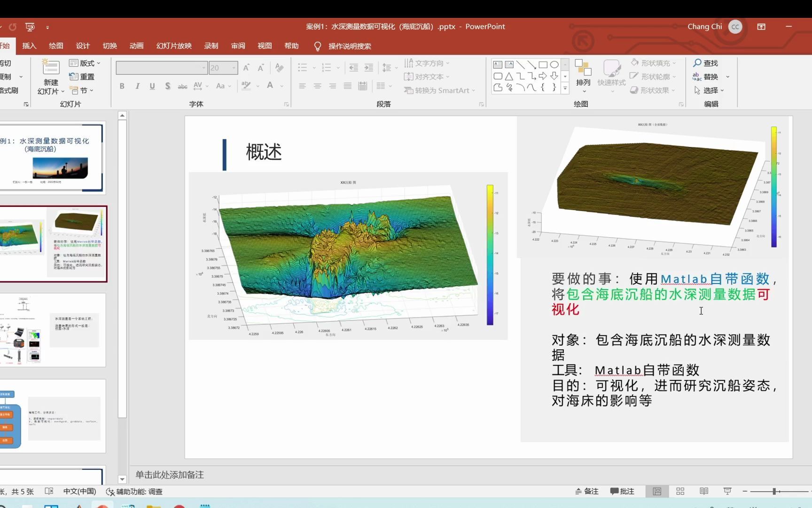Select the Oval shape in the drawing gallery

pyautogui.click(x=554, y=64)
